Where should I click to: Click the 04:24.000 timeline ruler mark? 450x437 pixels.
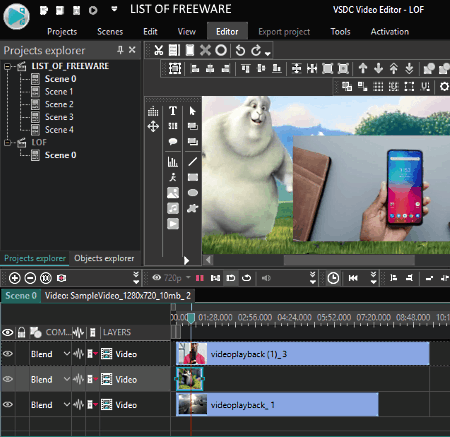(x=294, y=317)
